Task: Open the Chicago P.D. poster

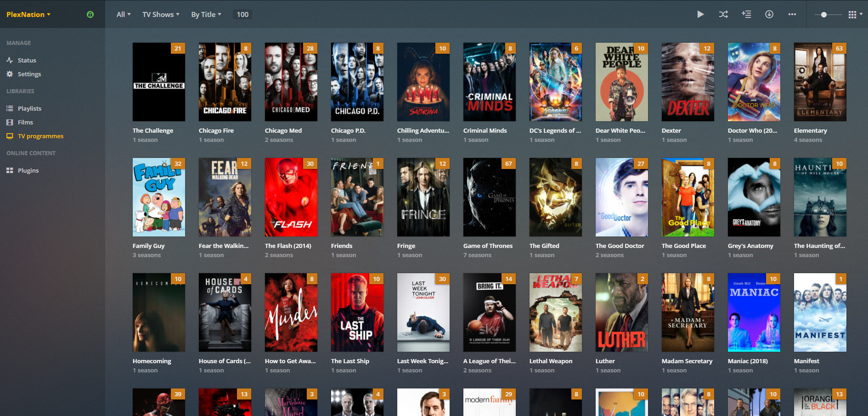Action: click(x=357, y=82)
